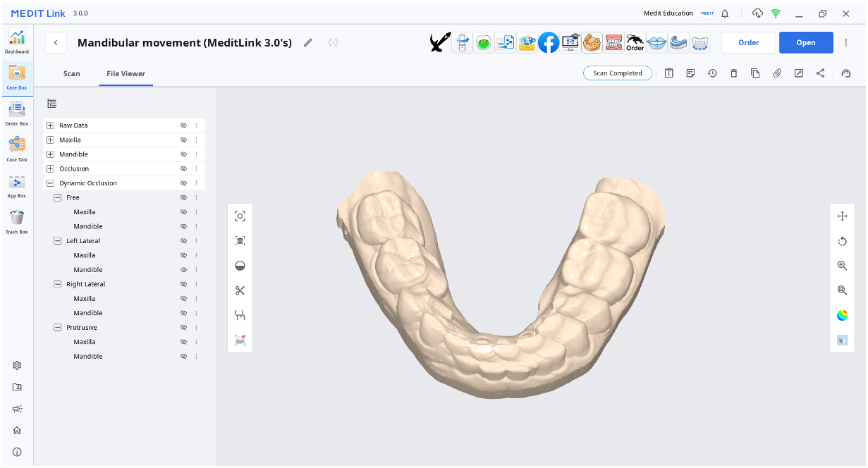Expand the Raw Data tree item
The width and height of the screenshot is (868, 468).
click(x=49, y=125)
